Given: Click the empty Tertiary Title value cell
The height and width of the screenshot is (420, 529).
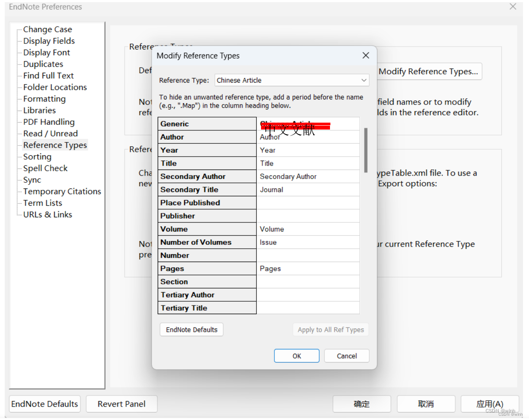Looking at the screenshot, I should pyautogui.click(x=308, y=308).
